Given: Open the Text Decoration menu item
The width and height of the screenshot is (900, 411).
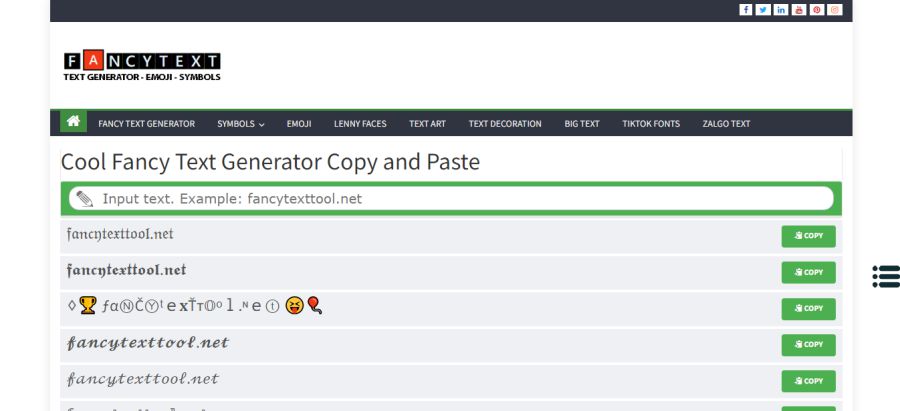Looking at the screenshot, I should (505, 123).
